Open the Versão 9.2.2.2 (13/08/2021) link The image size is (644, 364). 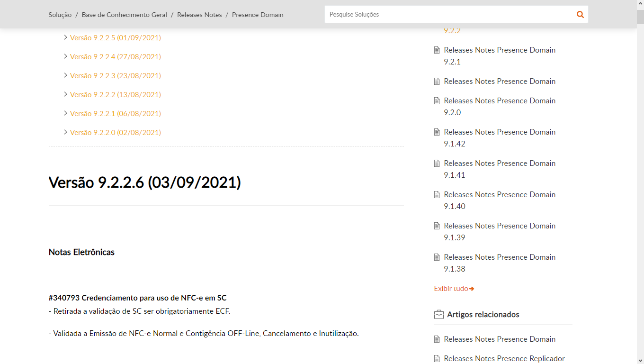pos(116,94)
